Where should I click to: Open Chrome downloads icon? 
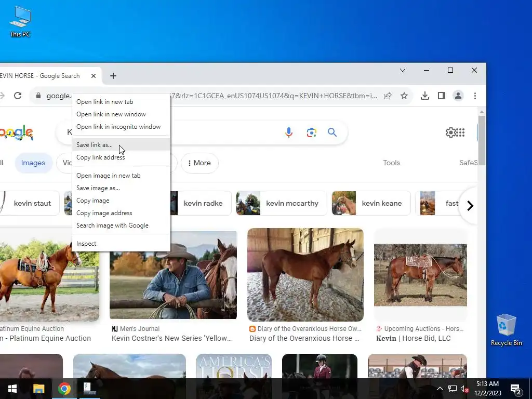click(425, 96)
